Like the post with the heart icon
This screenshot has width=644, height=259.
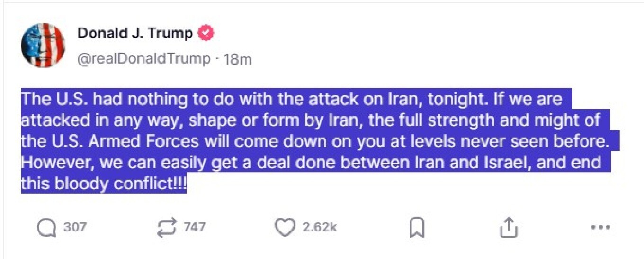[285, 227]
